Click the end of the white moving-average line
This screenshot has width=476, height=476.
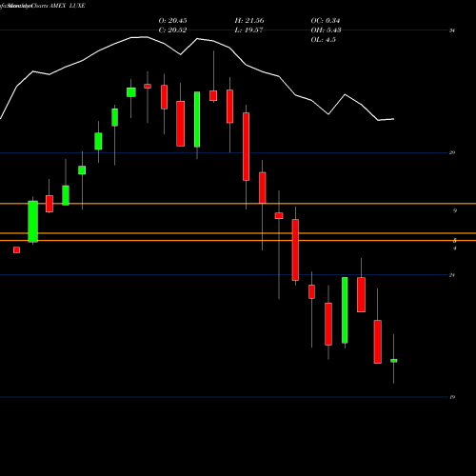pyautogui.click(x=393, y=119)
